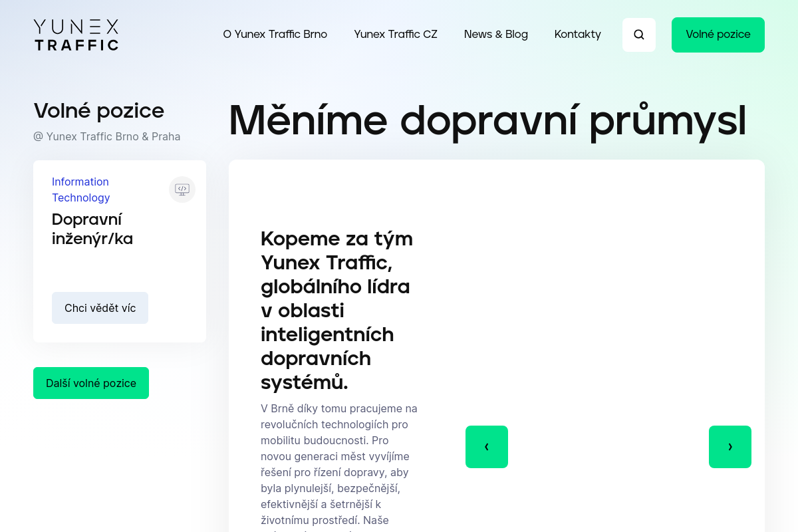The image size is (798, 532).
Task: Click the '@ Yunex Traffic Brno & Praha' text
Action: 107,136
